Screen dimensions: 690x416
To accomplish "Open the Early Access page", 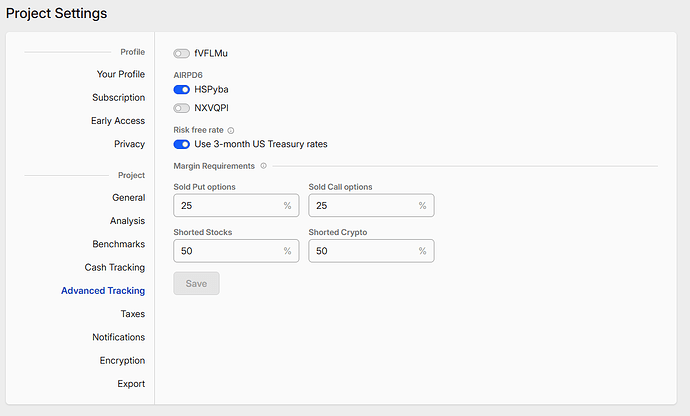I will [x=117, y=121].
